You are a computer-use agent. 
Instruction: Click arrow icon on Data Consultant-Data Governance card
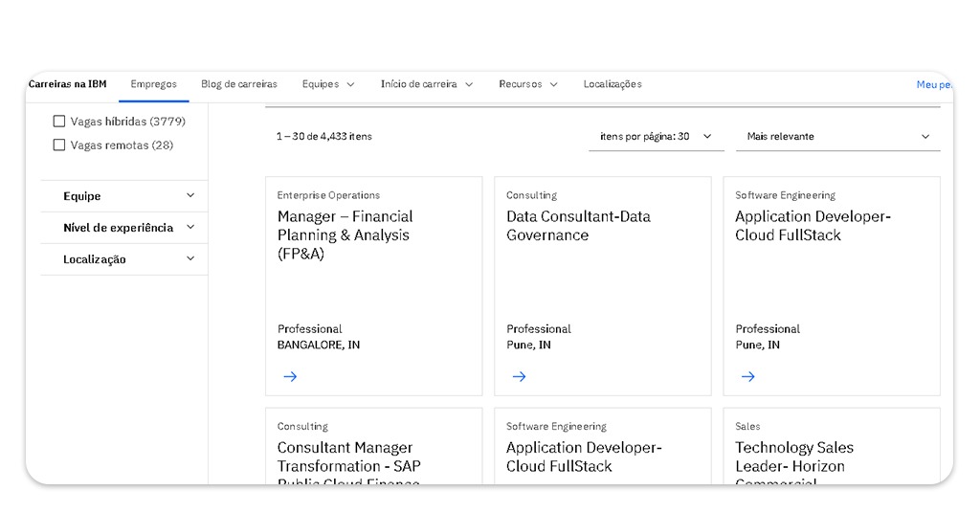[519, 376]
